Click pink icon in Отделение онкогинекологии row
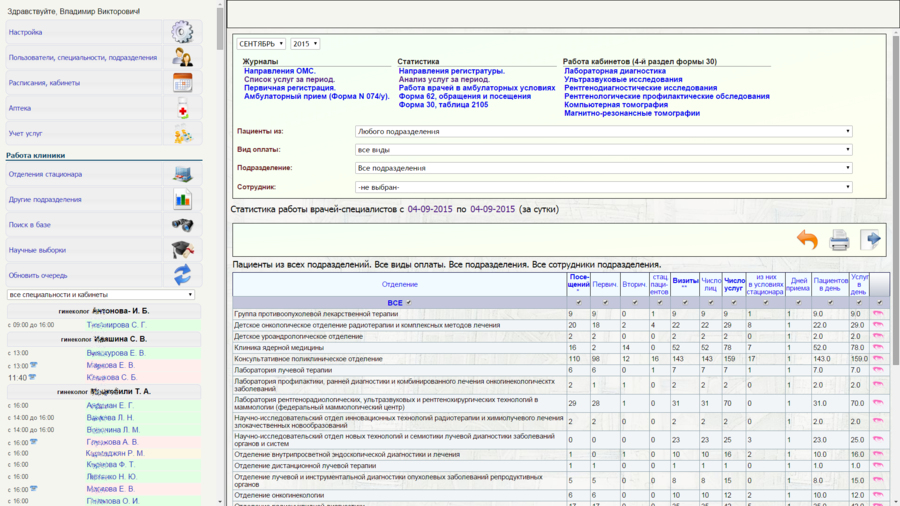The image size is (900, 506). pyautogui.click(x=878, y=495)
